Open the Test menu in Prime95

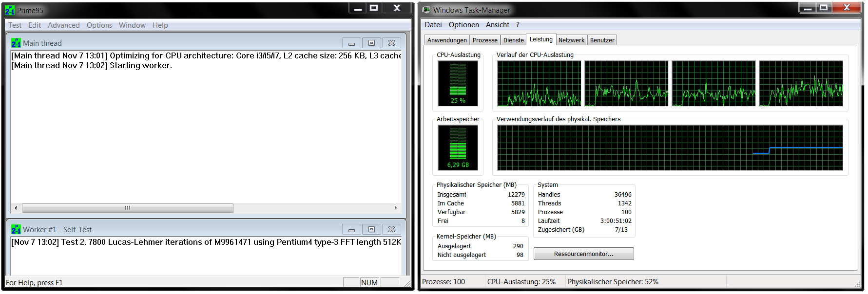click(15, 25)
